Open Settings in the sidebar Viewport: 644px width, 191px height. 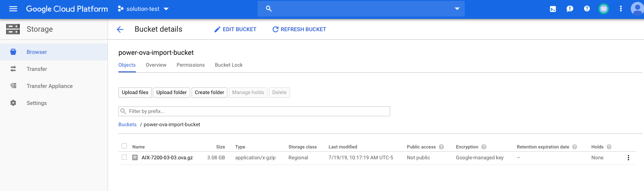pos(54,103)
